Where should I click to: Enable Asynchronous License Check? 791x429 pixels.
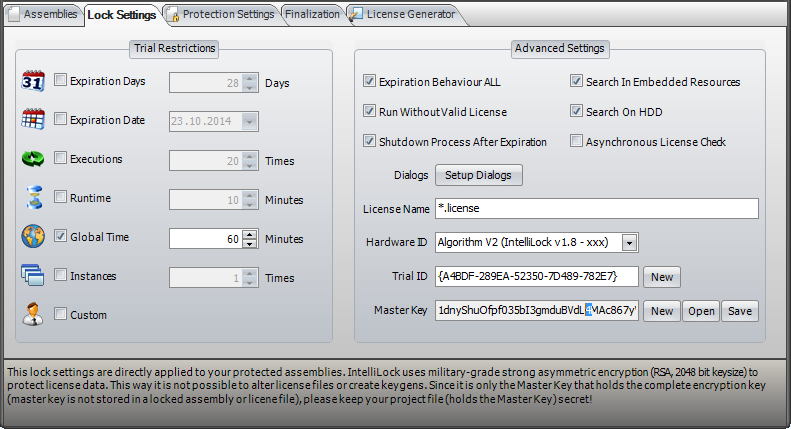coord(576,141)
